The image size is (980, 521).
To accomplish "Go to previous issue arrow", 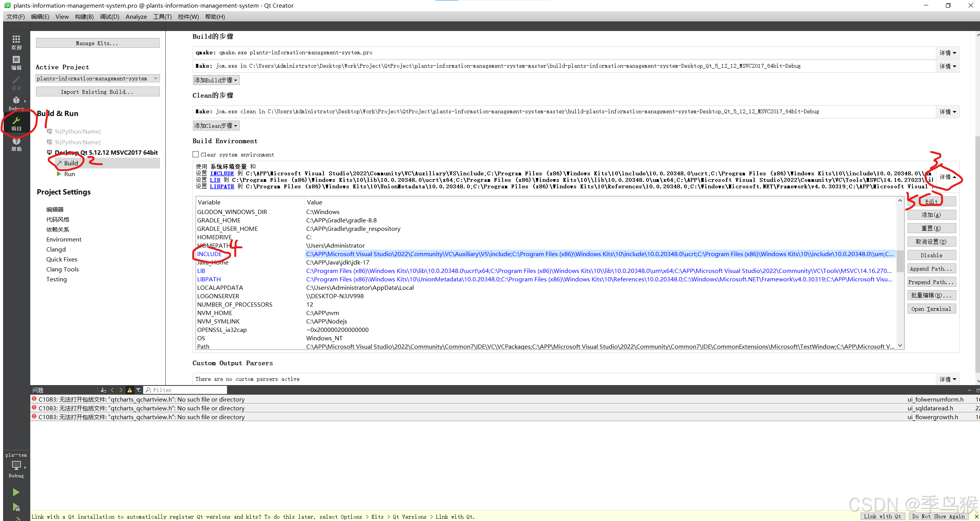I will [x=112, y=390].
